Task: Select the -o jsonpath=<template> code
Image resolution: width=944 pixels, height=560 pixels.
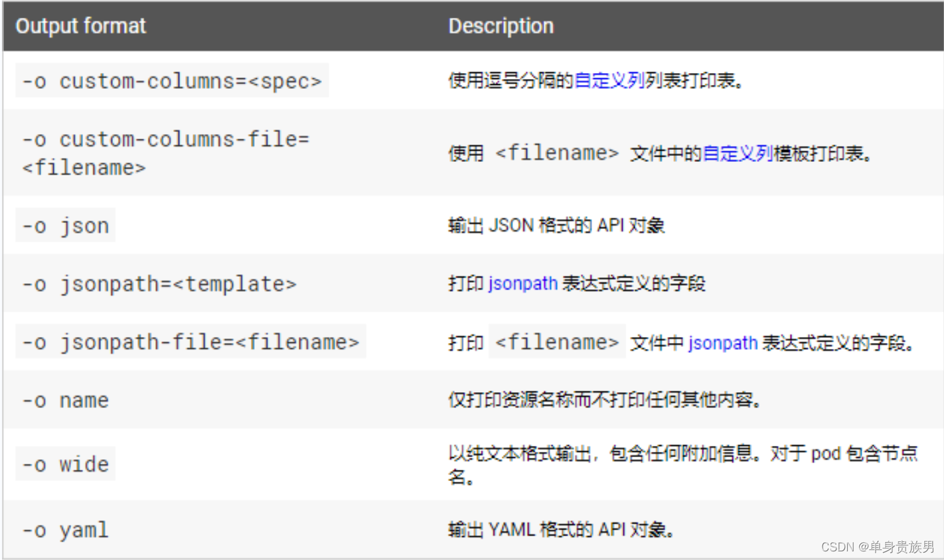Action: click(159, 284)
